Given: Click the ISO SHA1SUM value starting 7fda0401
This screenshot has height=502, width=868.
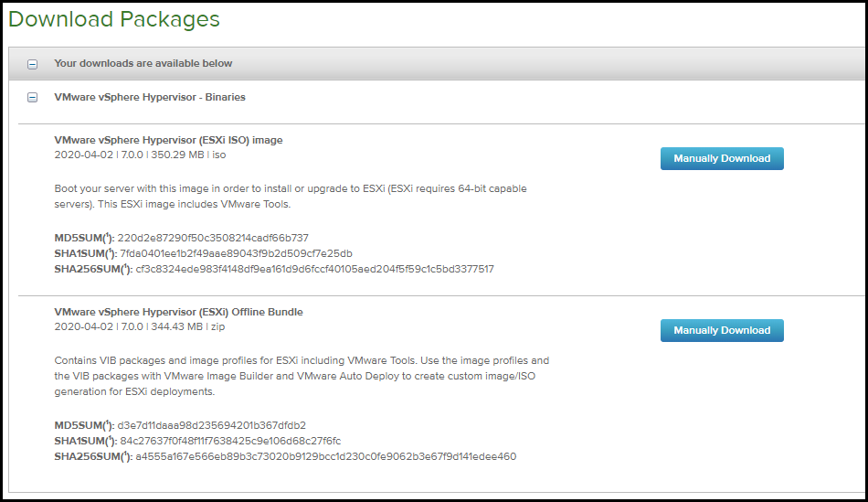Looking at the screenshot, I should [237, 253].
